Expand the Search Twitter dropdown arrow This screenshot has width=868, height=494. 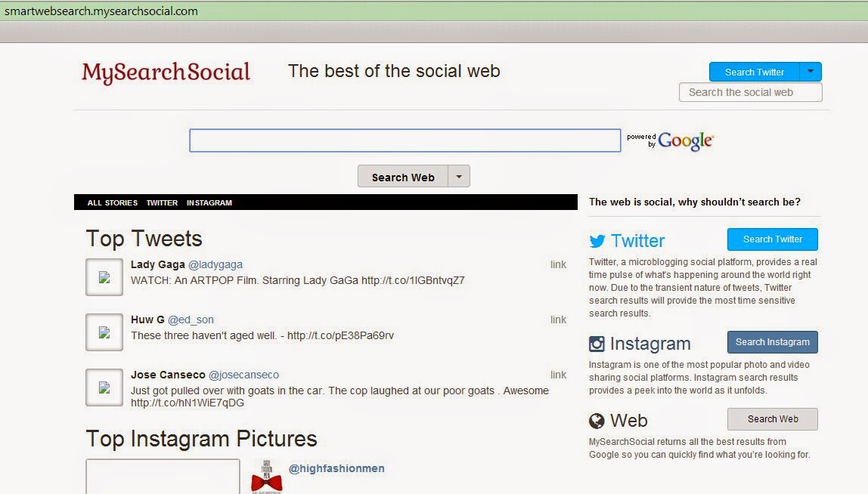[x=811, y=72]
